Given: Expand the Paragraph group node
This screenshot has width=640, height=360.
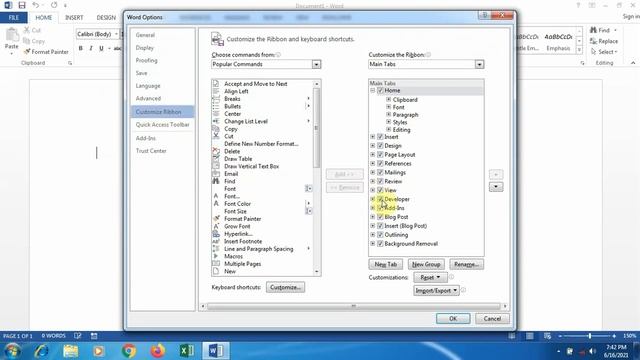Looking at the screenshot, I should click(389, 115).
